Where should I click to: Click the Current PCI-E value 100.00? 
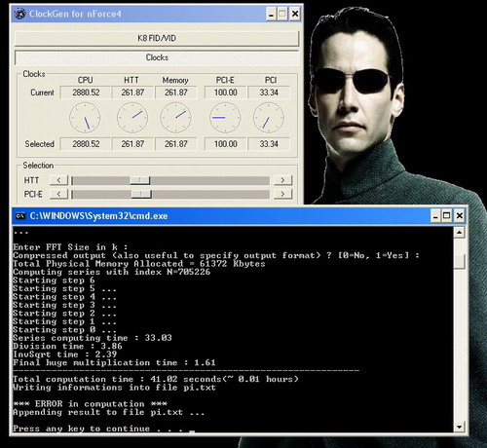coord(225,93)
